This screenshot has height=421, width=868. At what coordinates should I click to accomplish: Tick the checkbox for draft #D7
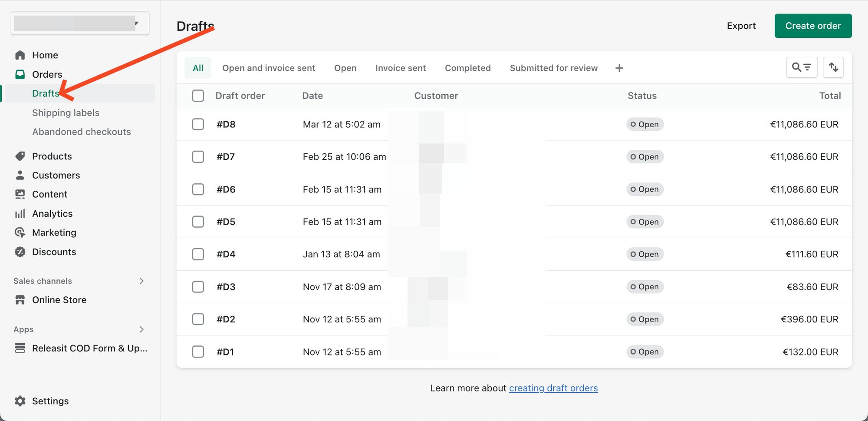[x=198, y=156]
